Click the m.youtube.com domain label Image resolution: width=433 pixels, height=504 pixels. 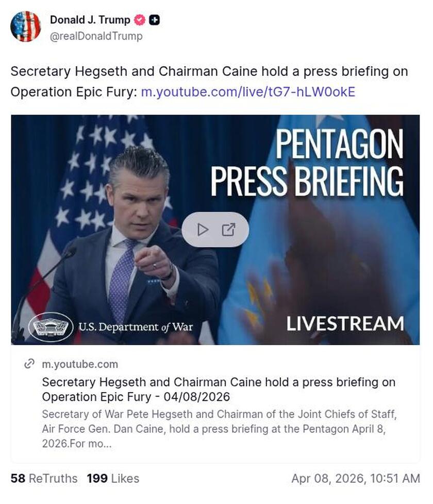pos(80,364)
